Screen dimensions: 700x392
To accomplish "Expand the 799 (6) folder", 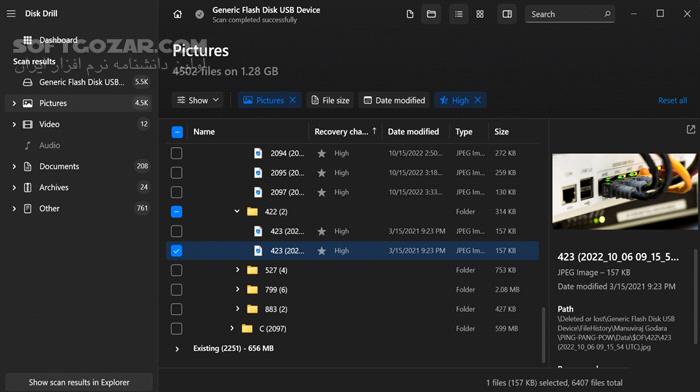I will [237, 289].
